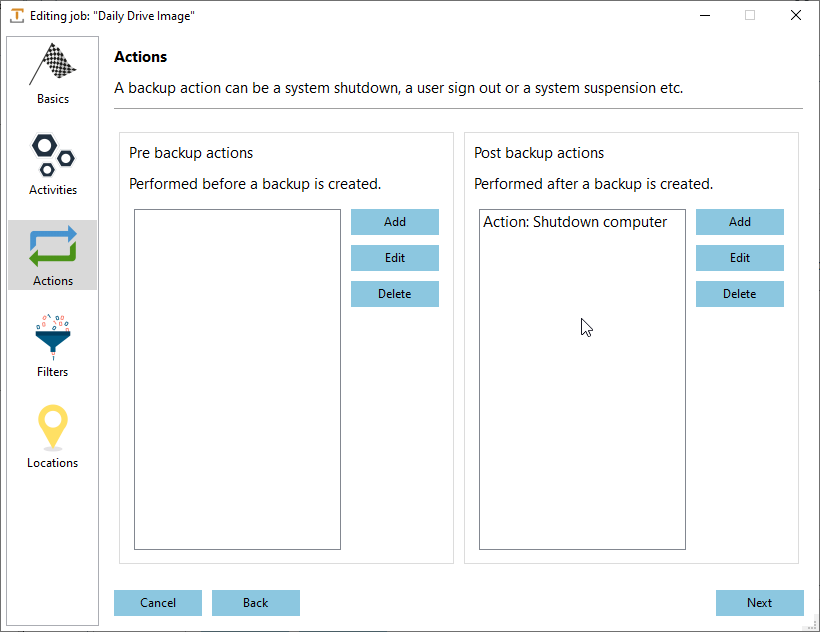Proceed to the next job step
The height and width of the screenshot is (632, 820).
click(x=759, y=603)
